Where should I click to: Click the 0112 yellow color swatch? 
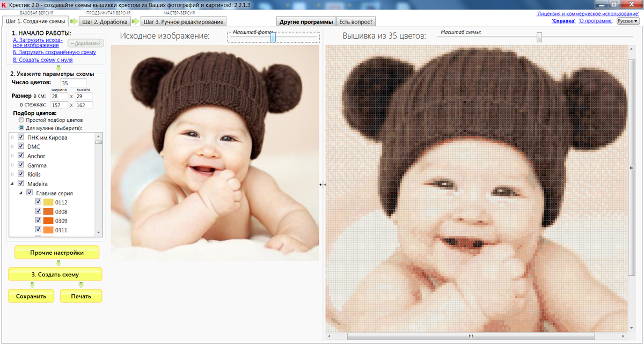pos(48,202)
